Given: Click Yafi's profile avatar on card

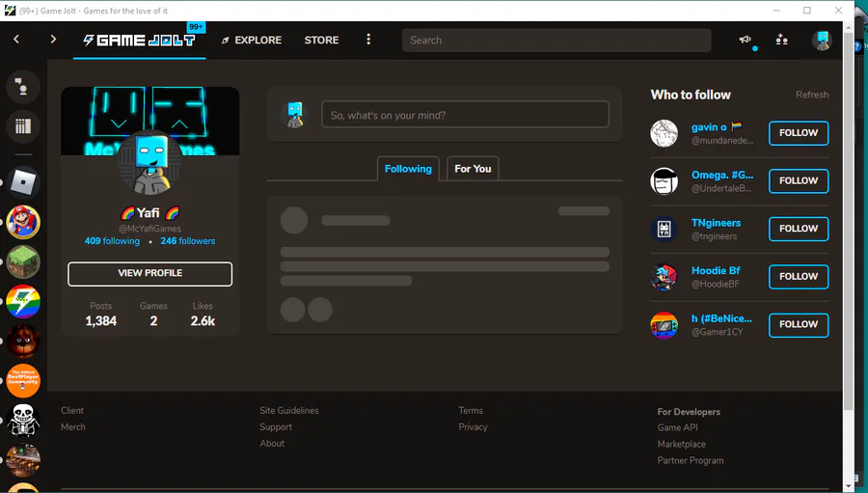Looking at the screenshot, I should coord(150,162).
